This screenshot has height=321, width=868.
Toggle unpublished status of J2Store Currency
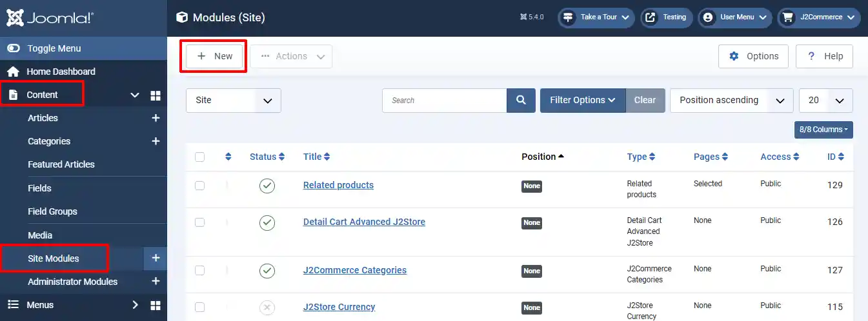point(267,307)
